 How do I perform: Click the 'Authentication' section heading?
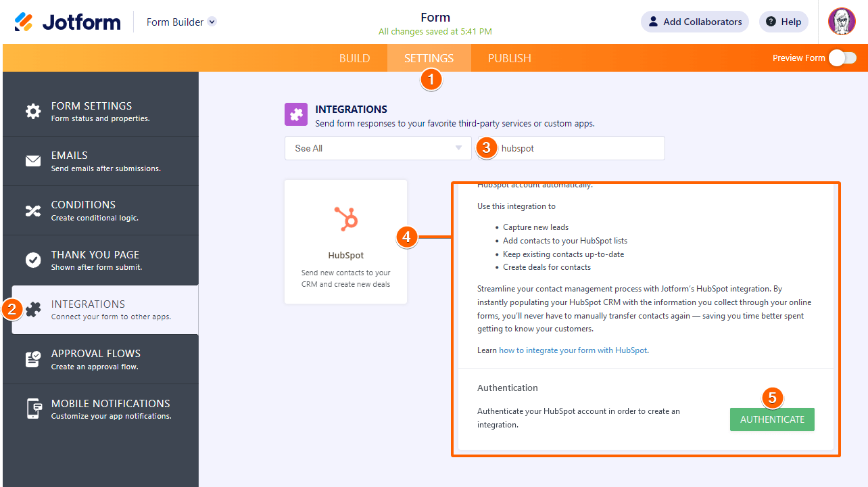508,388
